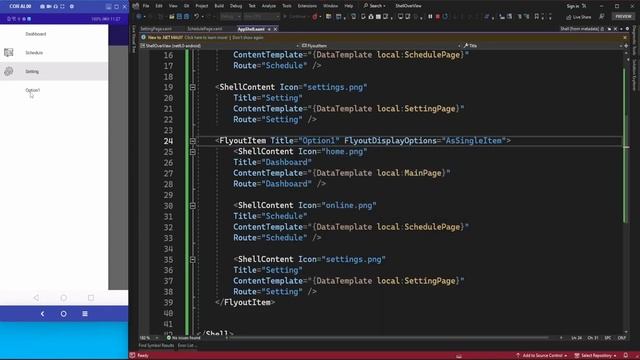This screenshot has height=360, width=640.
Task: Click the Search box in the title bar
Action: 375,6
